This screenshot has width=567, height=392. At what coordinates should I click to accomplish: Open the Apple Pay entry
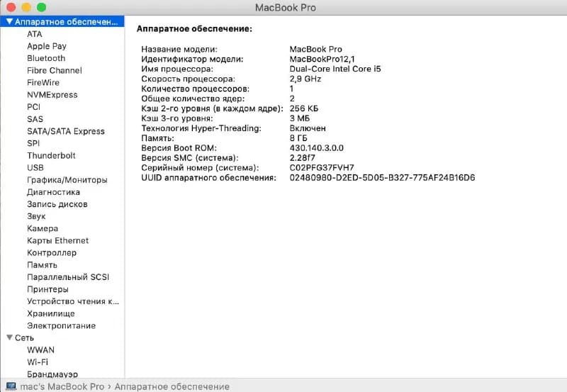[47, 46]
